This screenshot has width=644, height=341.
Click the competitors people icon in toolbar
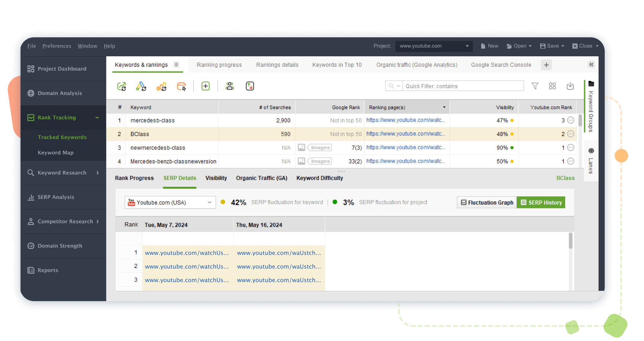pos(230,86)
